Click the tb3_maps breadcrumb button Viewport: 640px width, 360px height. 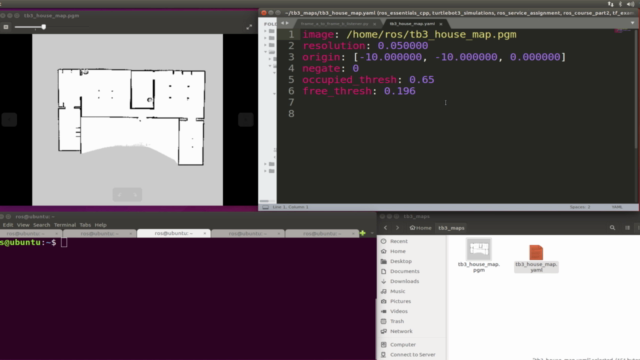point(451,228)
